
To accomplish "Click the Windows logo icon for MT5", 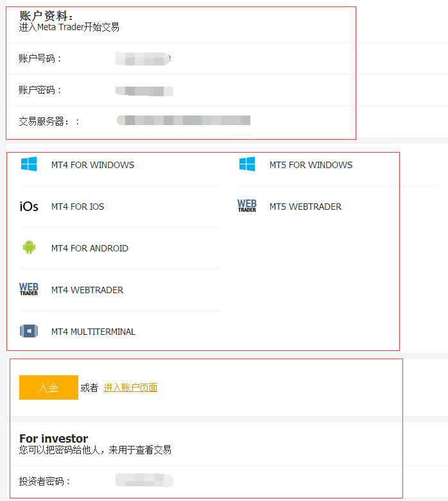I will pyautogui.click(x=247, y=164).
